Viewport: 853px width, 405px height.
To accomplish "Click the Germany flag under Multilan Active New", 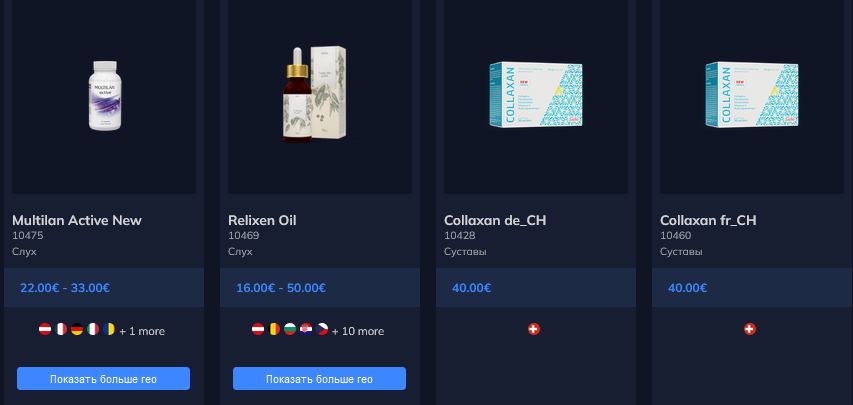I will tap(77, 329).
